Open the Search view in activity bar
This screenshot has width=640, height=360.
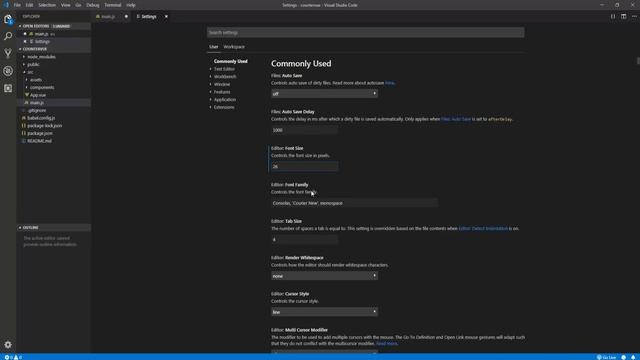8,36
